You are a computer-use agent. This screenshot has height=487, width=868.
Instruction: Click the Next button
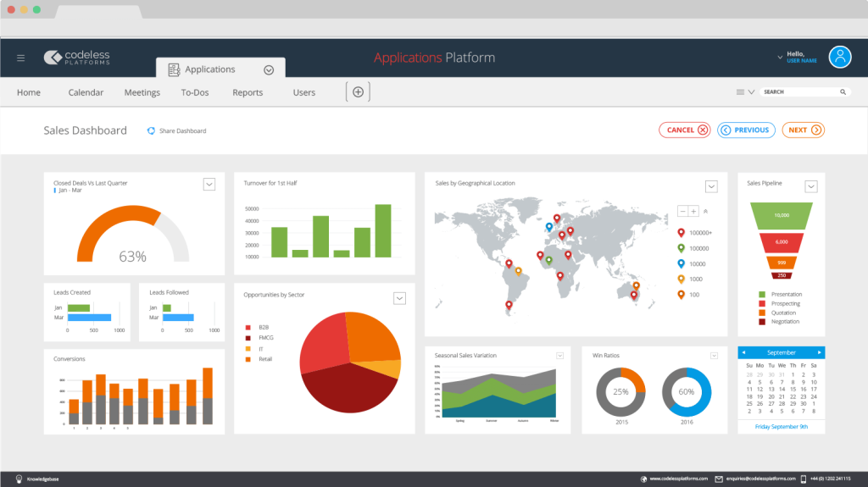pyautogui.click(x=803, y=130)
